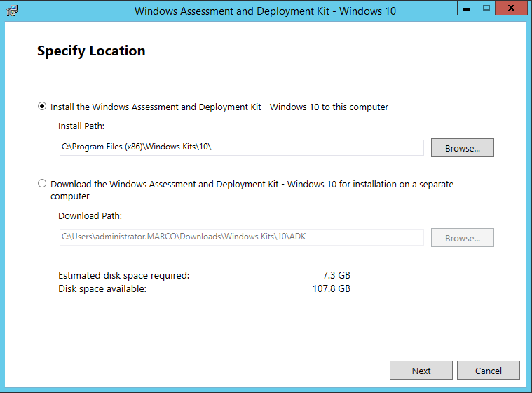Click the window title bar text

[265, 11]
